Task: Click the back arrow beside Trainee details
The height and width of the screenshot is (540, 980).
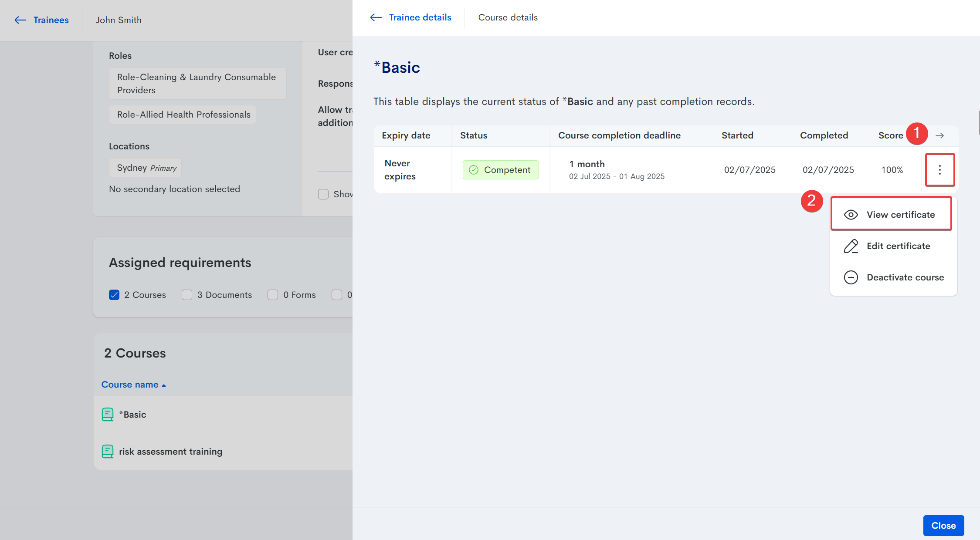Action: pyautogui.click(x=376, y=17)
